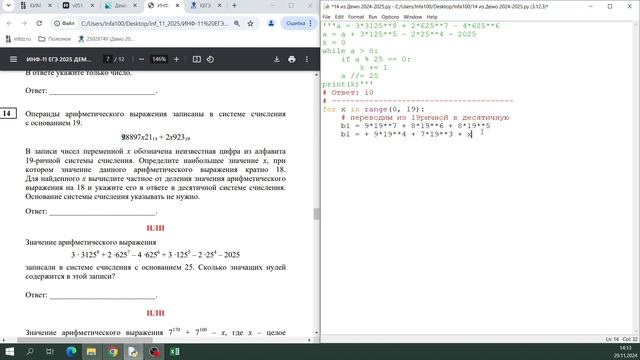Viewport: 640px width, 360px height.
Task: Edit the PDF page number field
Action: pyautogui.click(x=108, y=59)
